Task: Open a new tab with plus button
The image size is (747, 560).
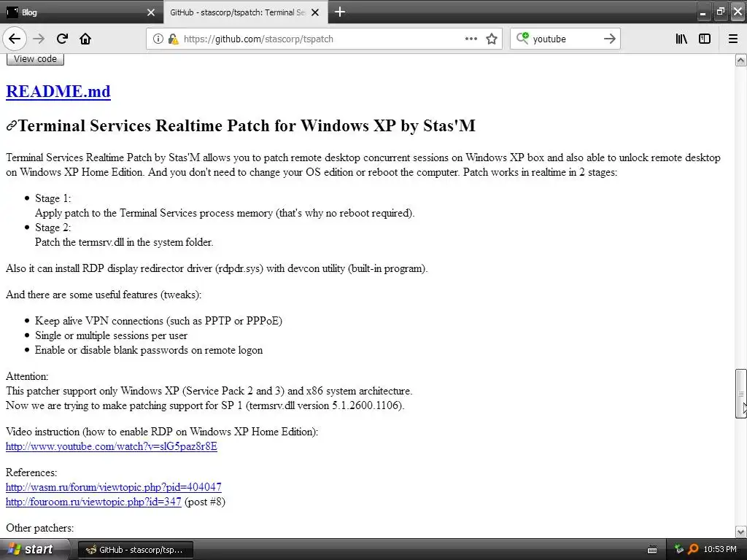Action: (x=340, y=12)
